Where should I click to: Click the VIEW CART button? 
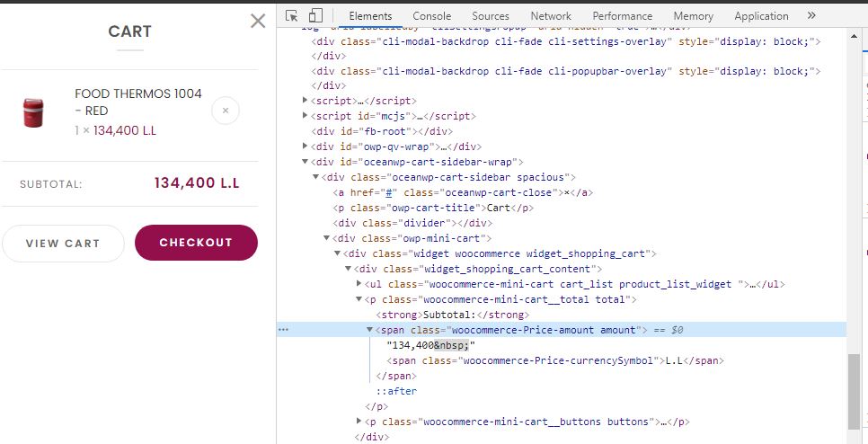tap(63, 243)
